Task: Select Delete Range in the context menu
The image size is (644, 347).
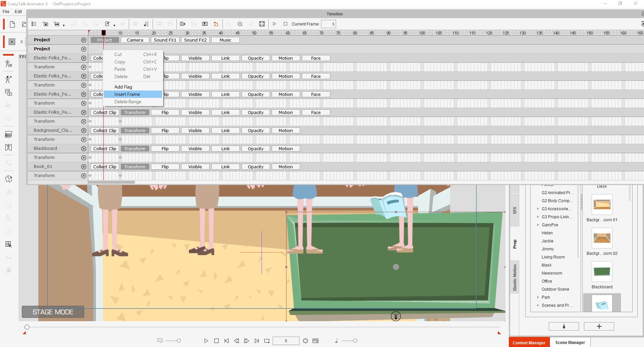Action: [133, 102]
